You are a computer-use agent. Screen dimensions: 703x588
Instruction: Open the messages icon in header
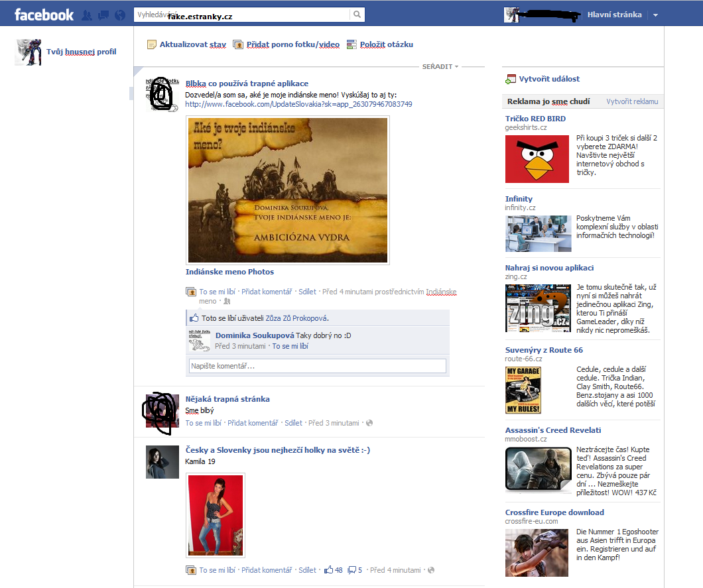click(x=103, y=15)
